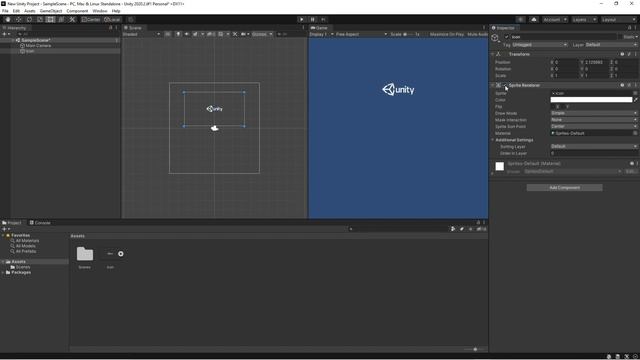Toggle pivot Center mode button
Screen dimensions: 640x360
pos(91,20)
